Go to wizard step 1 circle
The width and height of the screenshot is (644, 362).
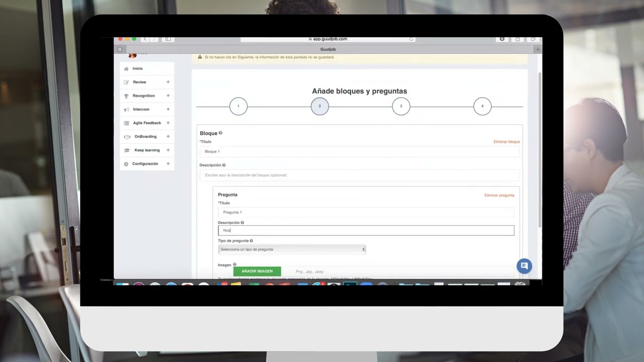238,106
